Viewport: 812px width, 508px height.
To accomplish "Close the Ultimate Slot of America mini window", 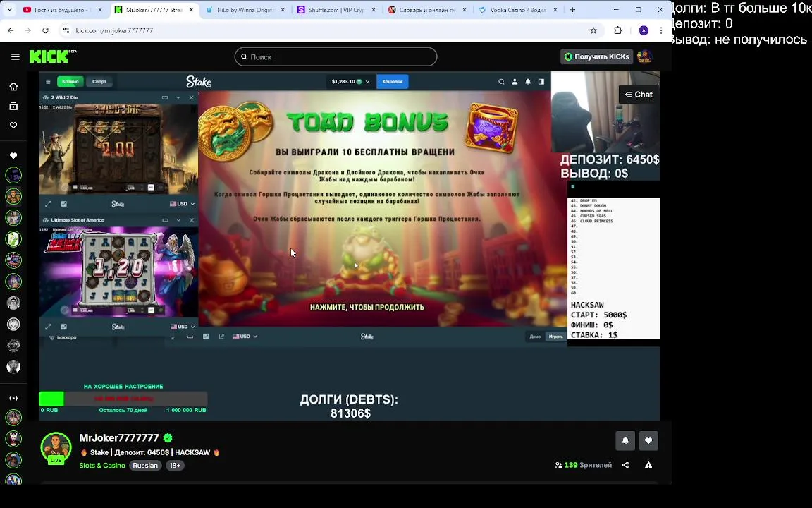I will pyautogui.click(x=191, y=220).
